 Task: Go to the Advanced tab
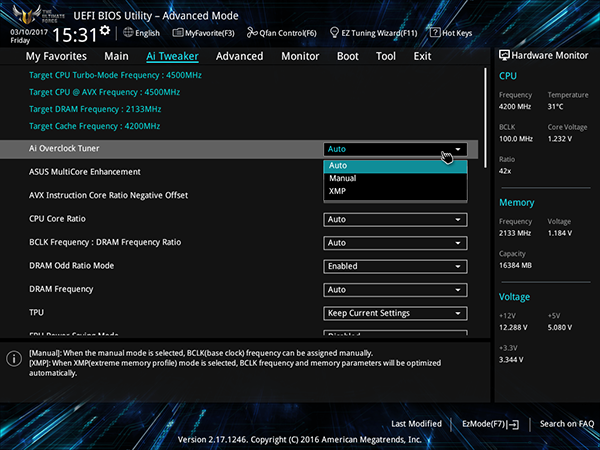[240, 56]
